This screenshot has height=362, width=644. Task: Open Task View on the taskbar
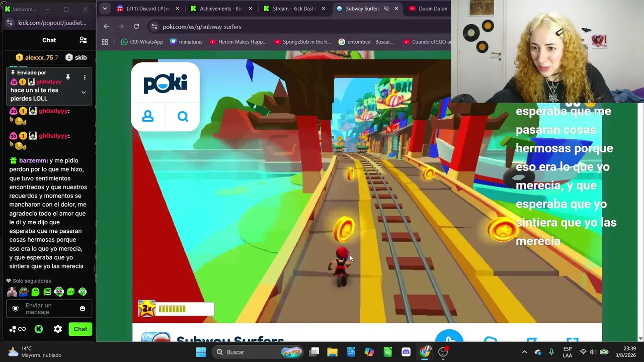click(x=314, y=352)
